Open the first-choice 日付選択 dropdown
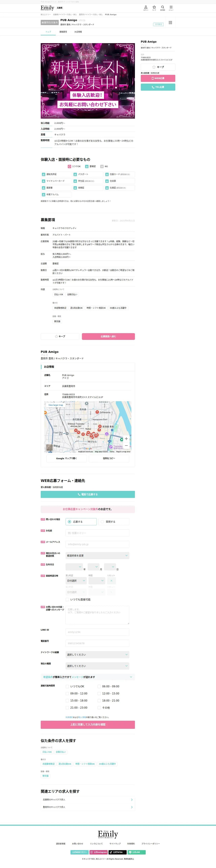216x868 pixels. coord(76,581)
